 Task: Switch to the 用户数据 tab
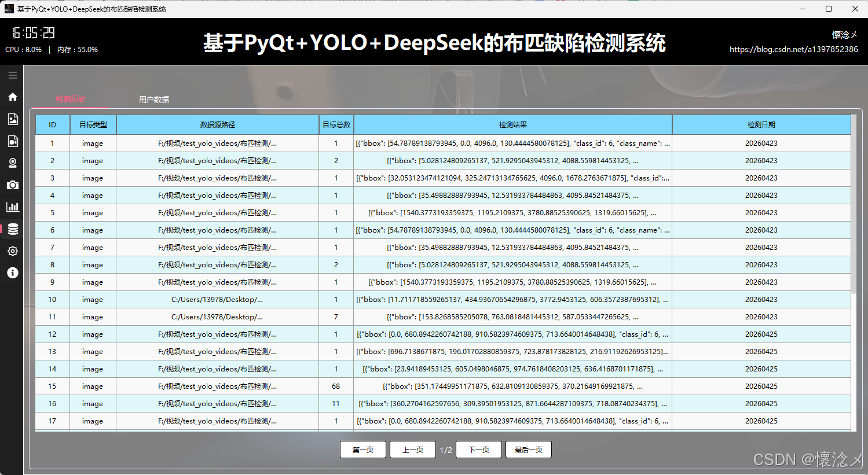point(154,100)
